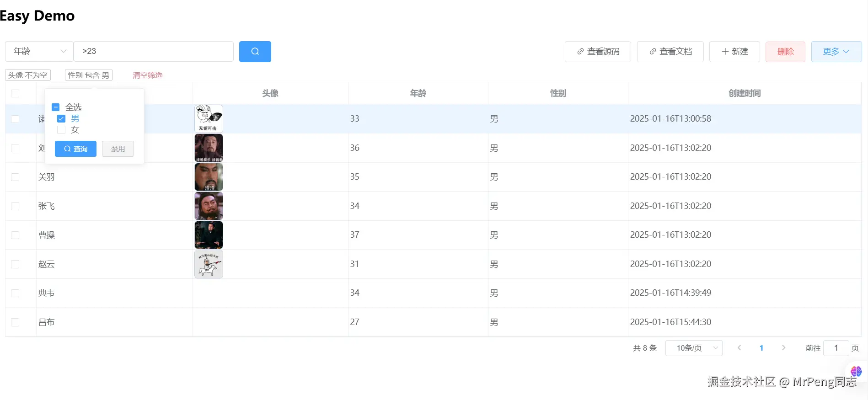Click page number 1 in the pagination
868x400 pixels.
point(761,348)
